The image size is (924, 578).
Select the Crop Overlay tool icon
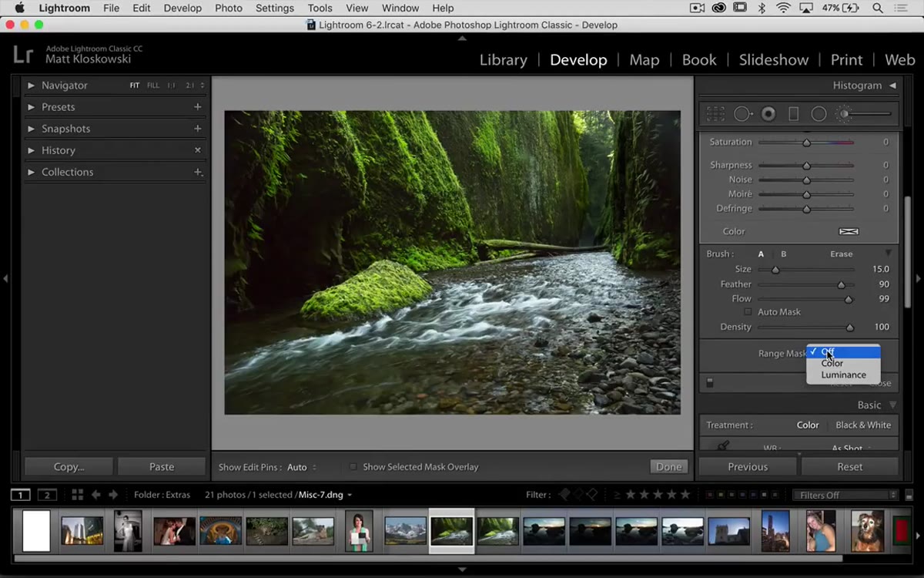(x=715, y=114)
